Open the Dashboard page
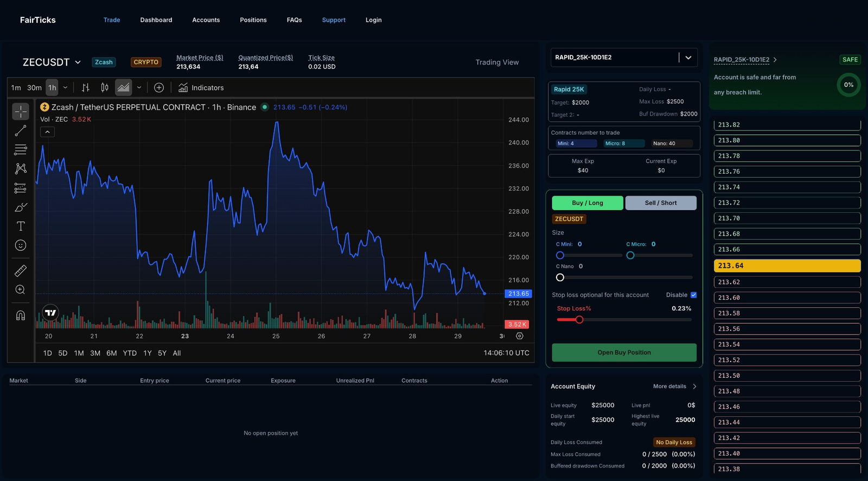This screenshot has width=868, height=481. (x=156, y=20)
